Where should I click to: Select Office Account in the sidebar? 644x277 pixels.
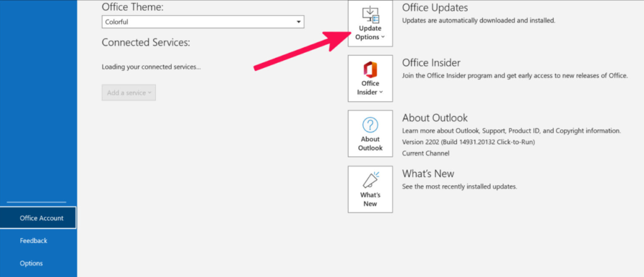(38, 218)
